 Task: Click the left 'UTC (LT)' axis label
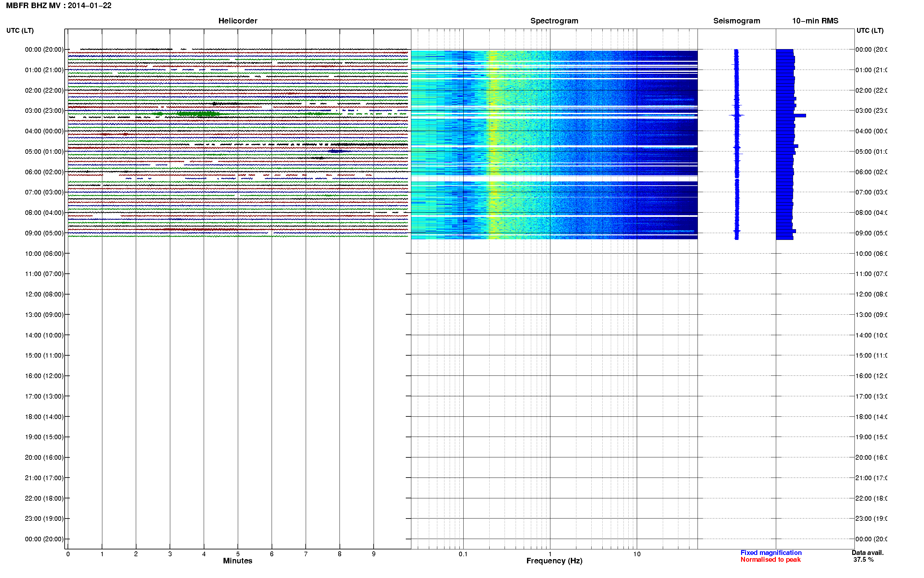click(20, 30)
